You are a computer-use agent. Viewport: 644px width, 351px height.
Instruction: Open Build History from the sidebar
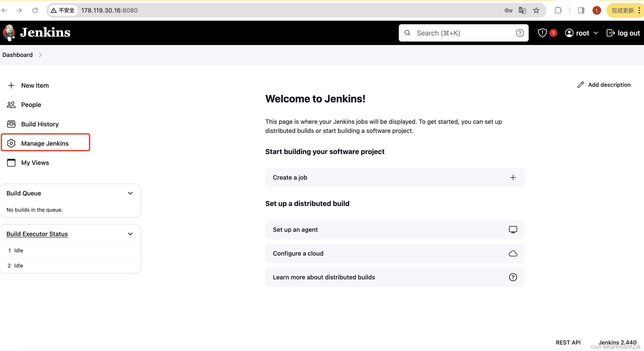(40, 124)
